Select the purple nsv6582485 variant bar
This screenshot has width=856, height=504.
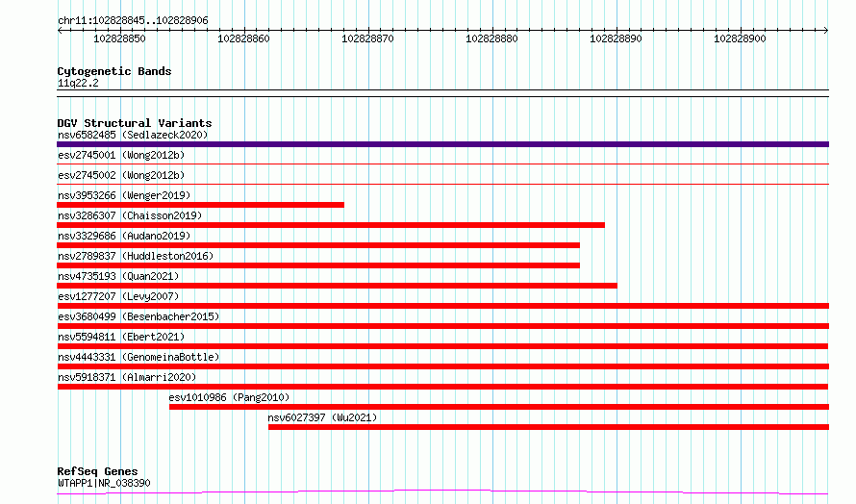pyautogui.click(x=442, y=144)
